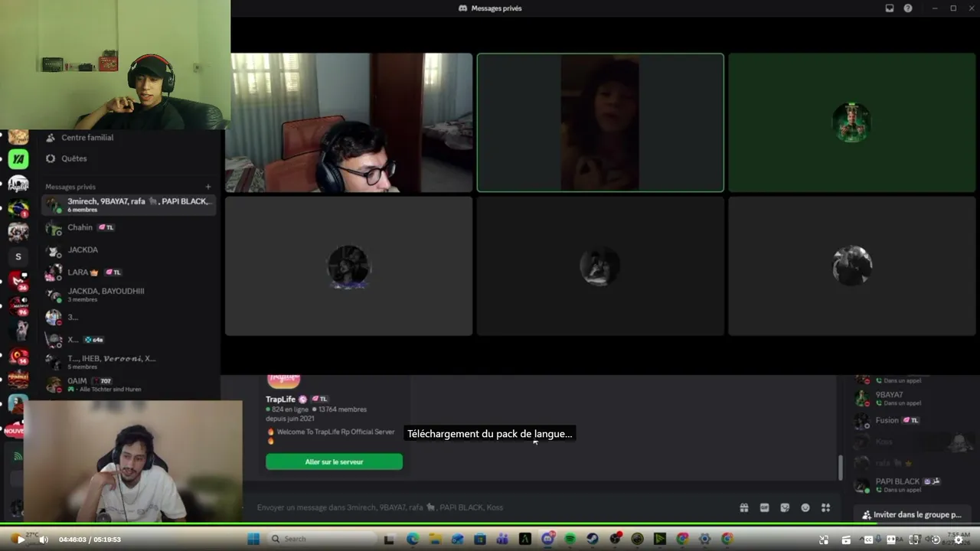Open the group chat with 5 membres
This screenshot has width=980, height=551.
(129, 362)
